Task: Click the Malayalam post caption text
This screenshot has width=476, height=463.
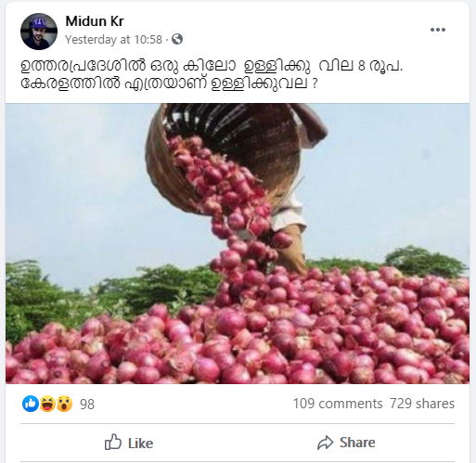Action: 212,74
